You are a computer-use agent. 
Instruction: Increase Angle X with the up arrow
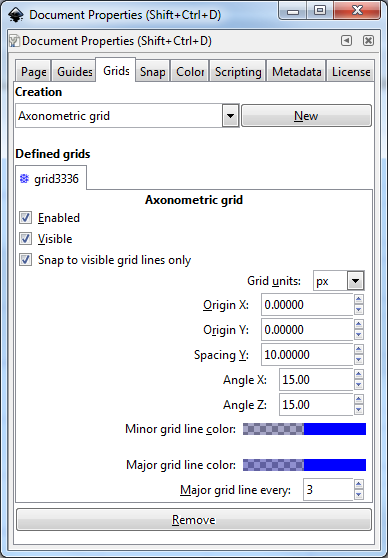tap(359, 374)
